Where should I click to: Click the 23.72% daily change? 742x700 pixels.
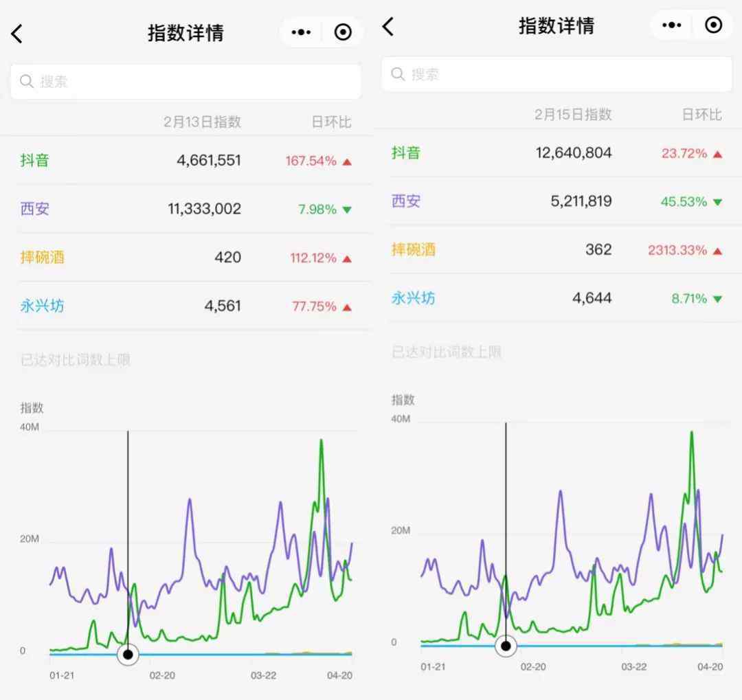pos(684,153)
